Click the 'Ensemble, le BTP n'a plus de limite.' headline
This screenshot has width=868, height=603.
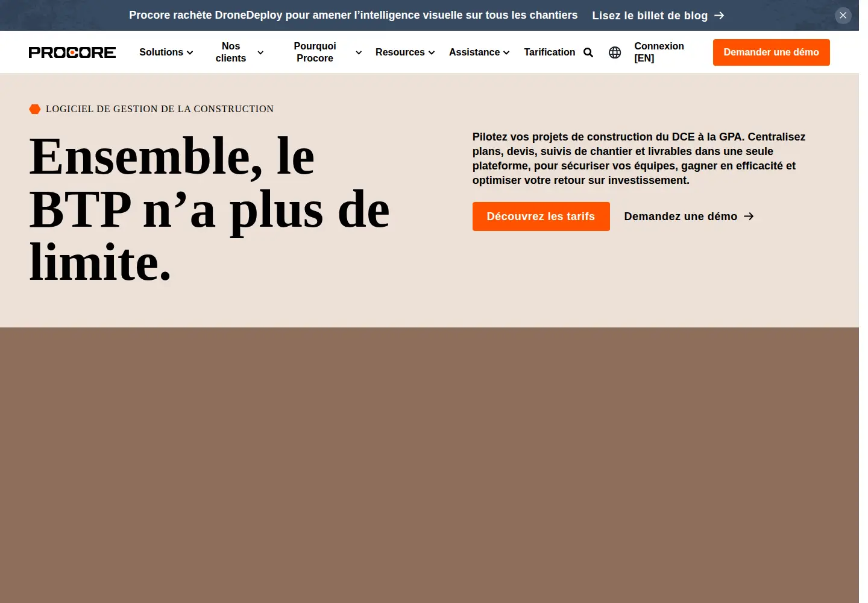[x=209, y=209]
